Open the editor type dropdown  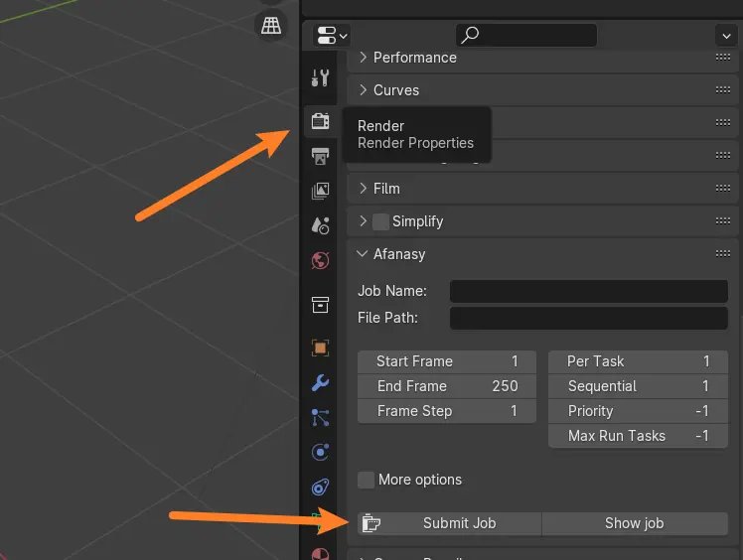pyautogui.click(x=331, y=36)
